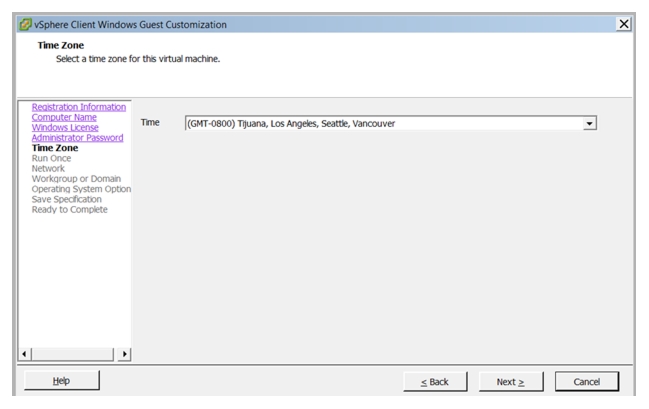Click the Run Once step

click(x=51, y=158)
